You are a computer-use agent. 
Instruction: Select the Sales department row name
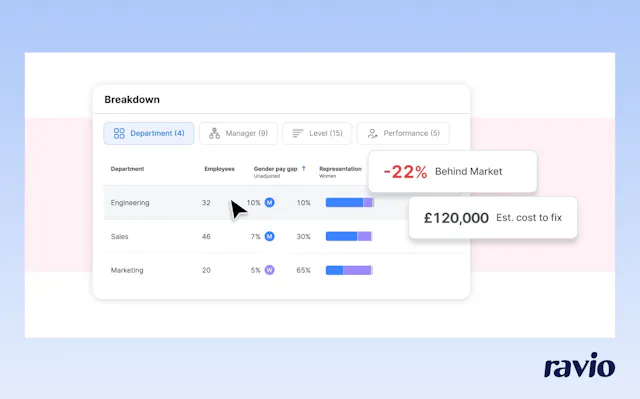point(120,237)
